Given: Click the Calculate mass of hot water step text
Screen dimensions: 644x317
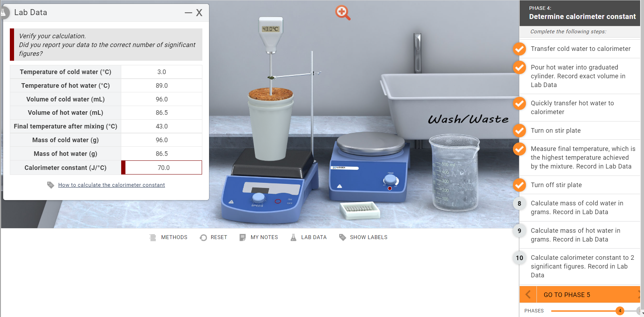Looking at the screenshot, I should point(575,235).
